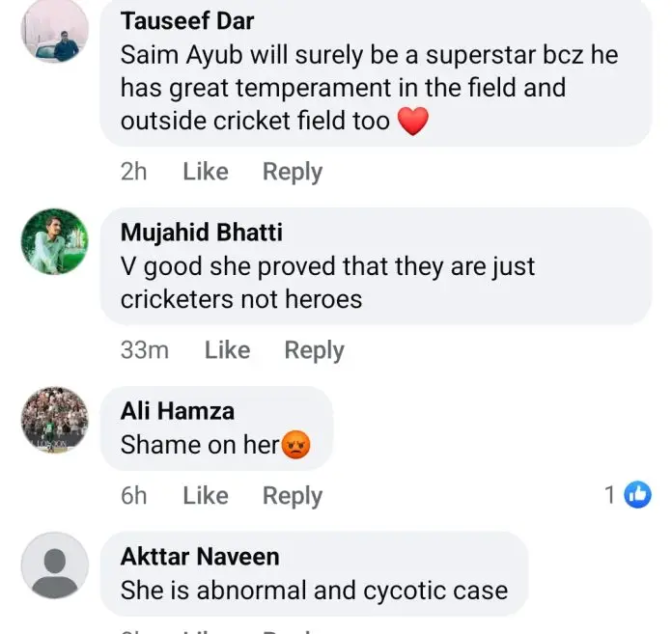Visit Ali Hamza's profile via name
Image resolution: width=672 pixels, height=634 pixels.
pos(178,411)
